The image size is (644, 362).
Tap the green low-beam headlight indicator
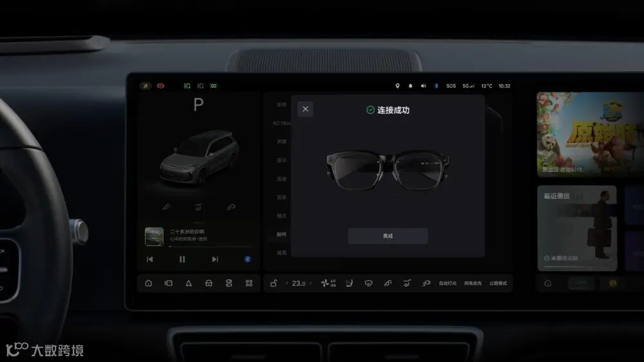[x=187, y=86]
